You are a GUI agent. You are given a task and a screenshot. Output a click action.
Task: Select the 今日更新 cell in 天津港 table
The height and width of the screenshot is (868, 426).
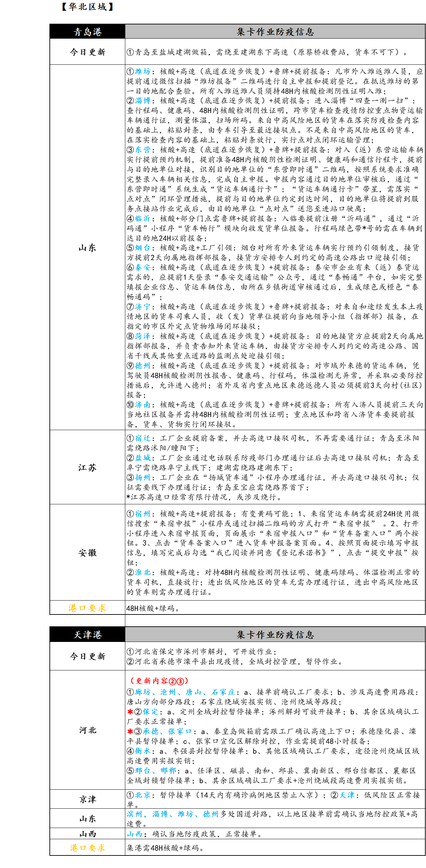tap(87, 656)
